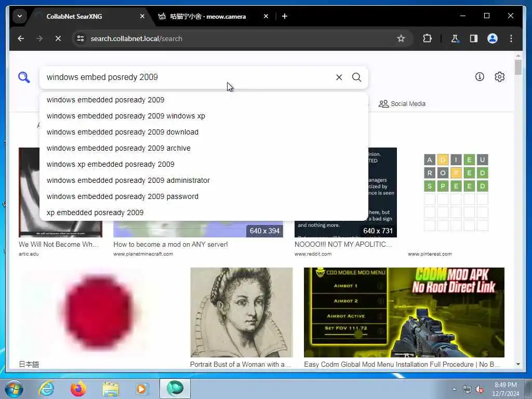Pick suggestion 'windows embedded posready 2009 download'
Image resolution: width=532 pixels, height=399 pixels.
(204, 132)
